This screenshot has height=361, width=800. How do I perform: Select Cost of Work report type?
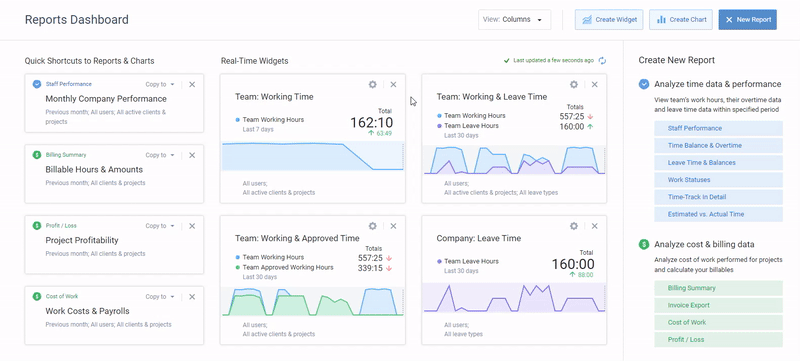(x=718, y=322)
